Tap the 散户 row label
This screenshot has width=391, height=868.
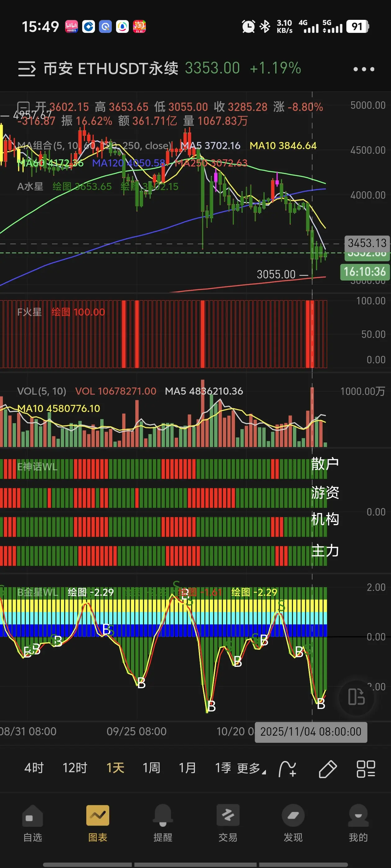click(x=325, y=464)
